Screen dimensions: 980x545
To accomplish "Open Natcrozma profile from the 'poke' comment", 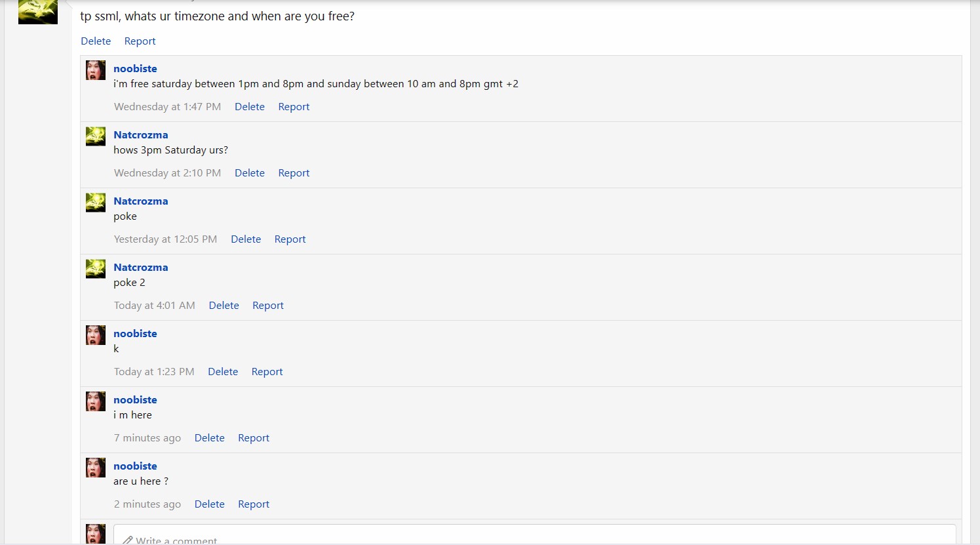I will pyautogui.click(x=141, y=201).
